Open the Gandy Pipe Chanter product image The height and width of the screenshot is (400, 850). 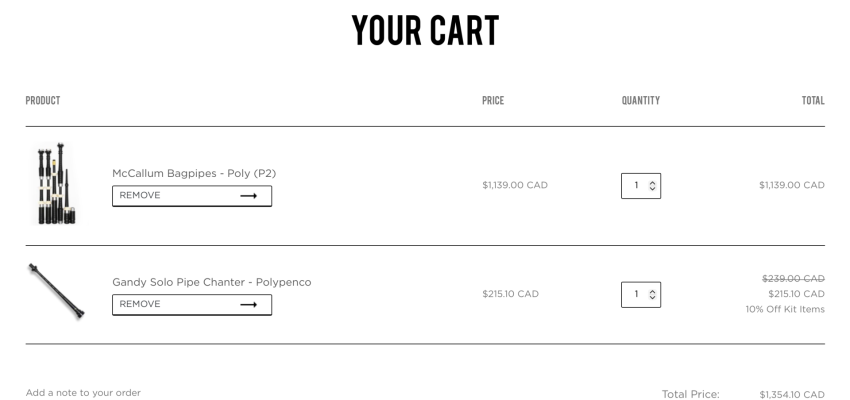56,290
